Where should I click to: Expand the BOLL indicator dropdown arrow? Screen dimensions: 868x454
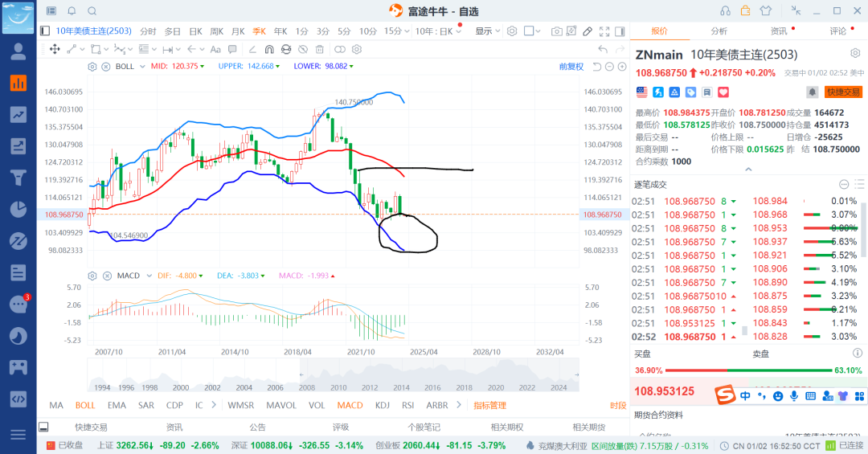pos(142,67)
